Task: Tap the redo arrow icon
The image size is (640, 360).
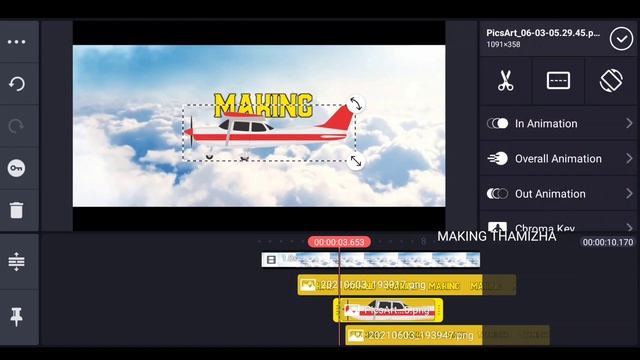Action: pos(16,126)
